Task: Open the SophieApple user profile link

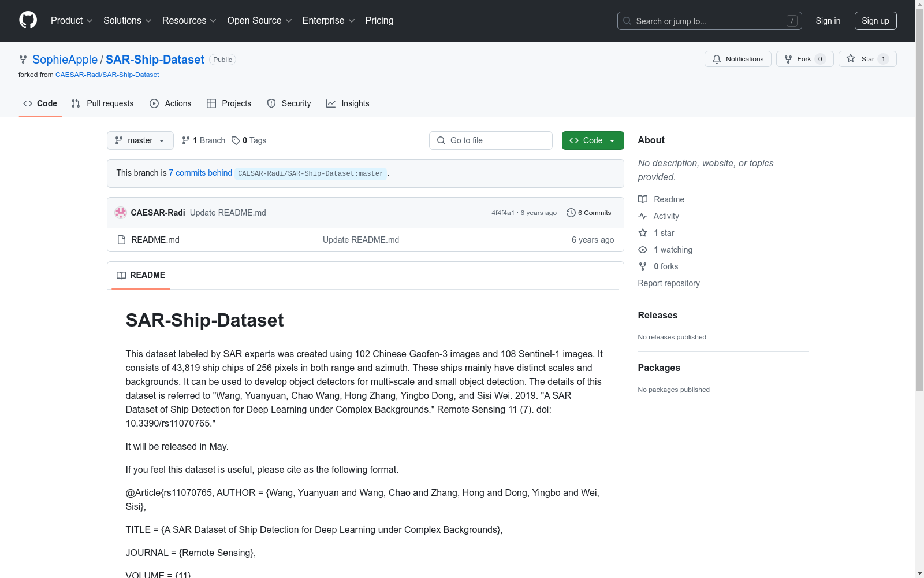Action: [65, 60]
